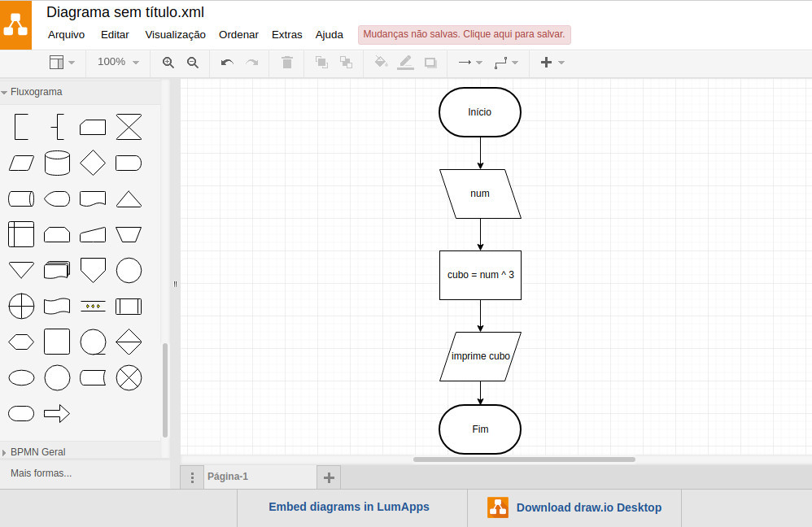Select the circle with cross Or shape

coord(21,306)
